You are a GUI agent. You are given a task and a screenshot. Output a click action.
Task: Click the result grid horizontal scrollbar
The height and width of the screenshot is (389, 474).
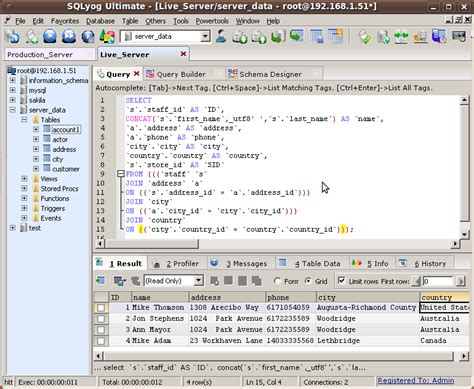click(279, 356)
